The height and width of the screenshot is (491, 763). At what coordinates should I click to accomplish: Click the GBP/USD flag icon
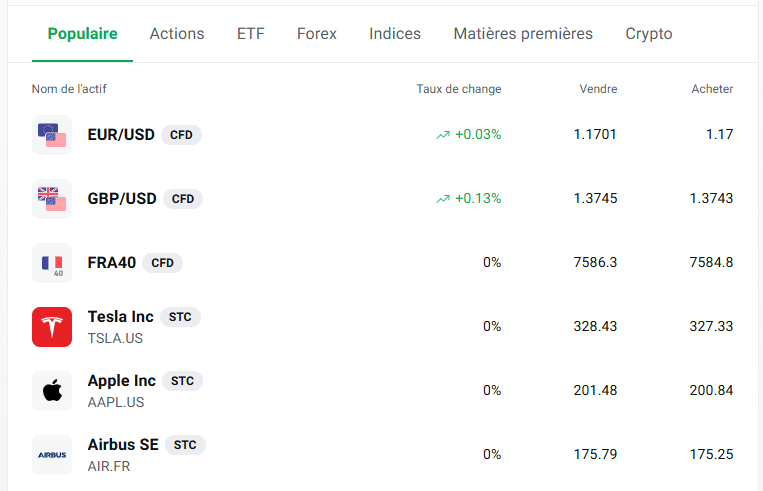(52, 199)
